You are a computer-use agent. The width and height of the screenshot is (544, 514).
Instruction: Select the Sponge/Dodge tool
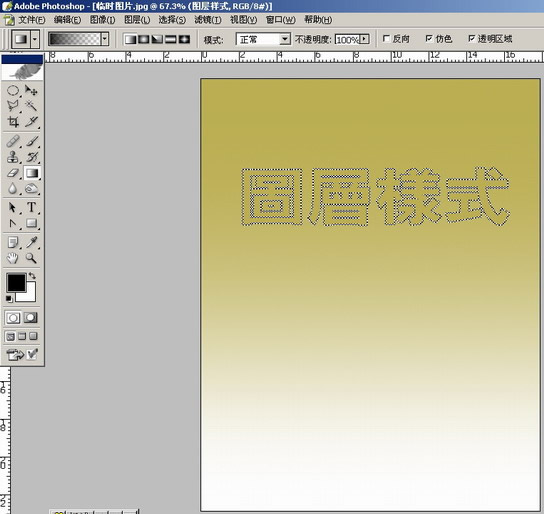[x=32, y=188]
